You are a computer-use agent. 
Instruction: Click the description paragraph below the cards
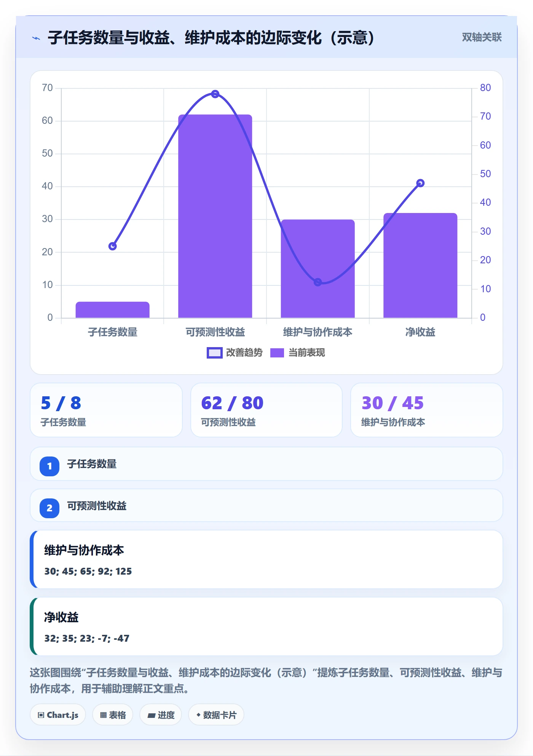click(266, 681)
